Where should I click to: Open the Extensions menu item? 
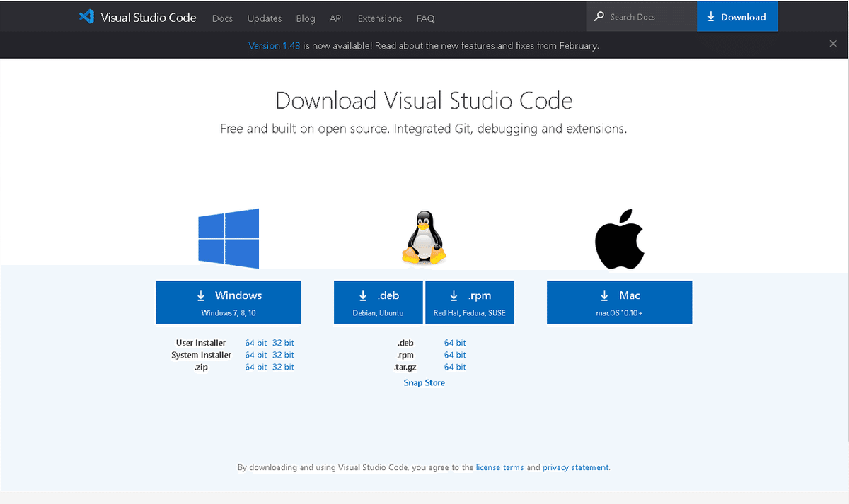coord(380,18)
